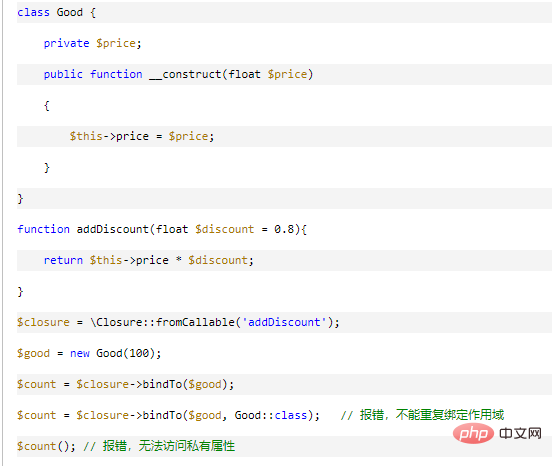The image size is (552, 466).
Task: Click the 'addDiscount' string literal
Action: click(284, 322)
